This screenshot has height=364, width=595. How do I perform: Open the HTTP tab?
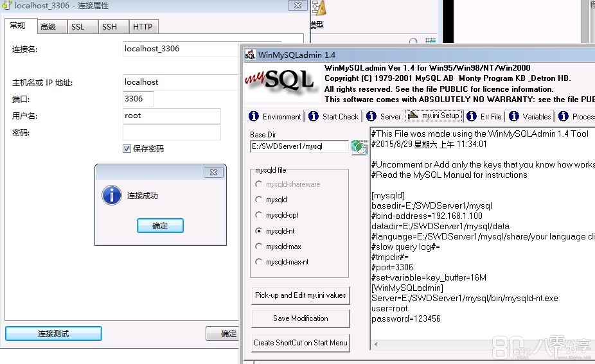click(143, 26)
